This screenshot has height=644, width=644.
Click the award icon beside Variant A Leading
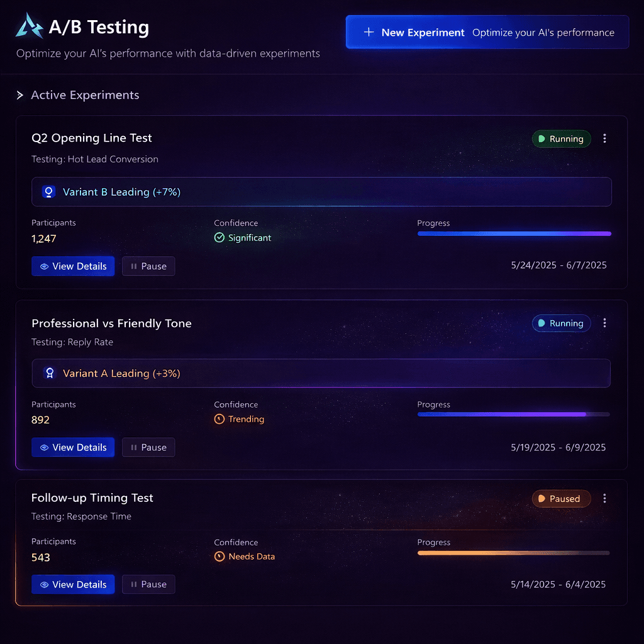(48, 373)
